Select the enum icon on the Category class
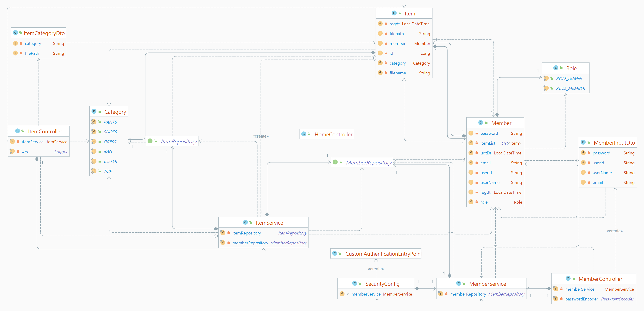The width and height of the screenshot is (644, 311). 94,111
